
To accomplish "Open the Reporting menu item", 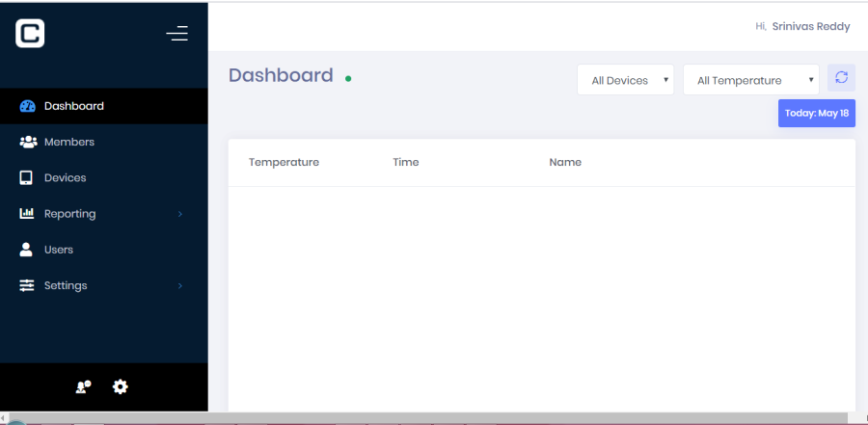I will click(104, 214).
